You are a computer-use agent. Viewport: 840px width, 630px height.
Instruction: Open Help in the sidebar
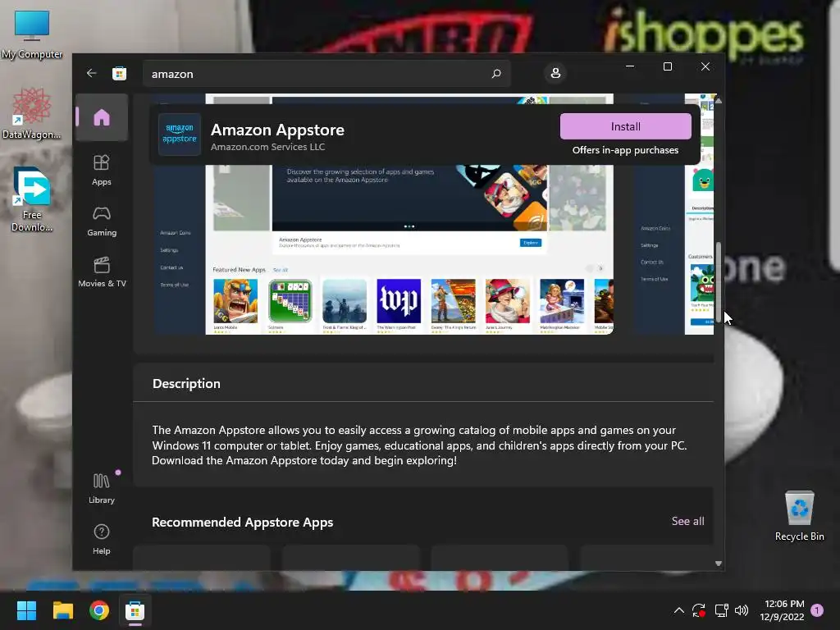pyautogui.click(x=102, y=540)
